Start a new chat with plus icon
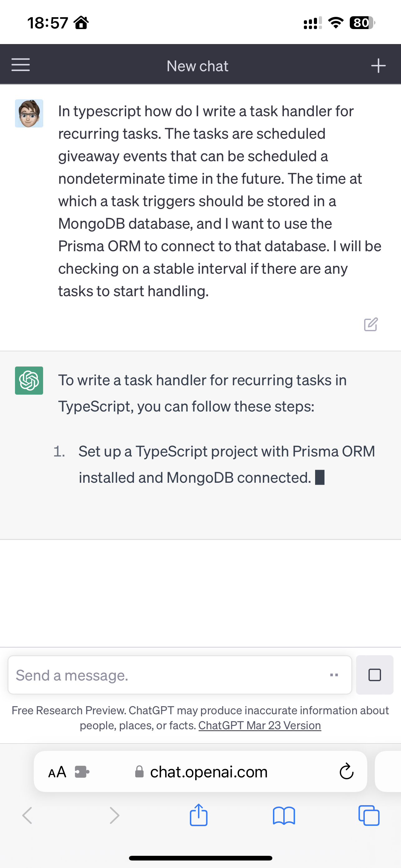This screenshot has height=868, width=401. tap(378, 65)
